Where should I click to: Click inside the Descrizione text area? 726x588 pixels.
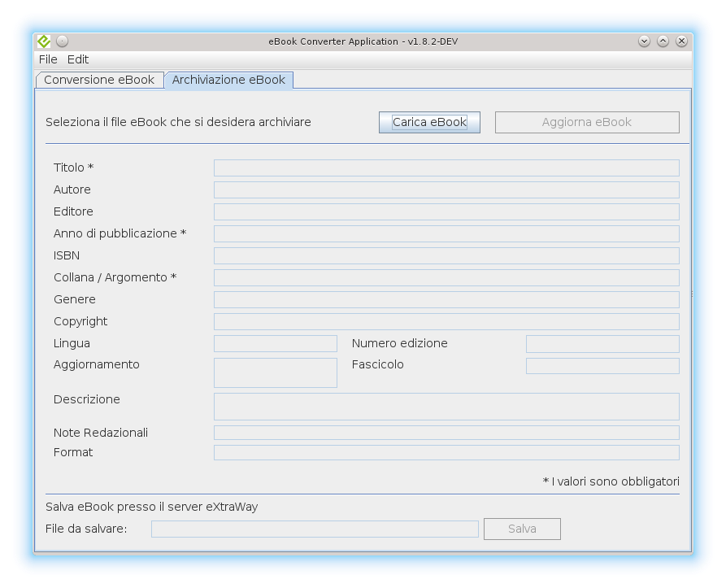[446, 407]
